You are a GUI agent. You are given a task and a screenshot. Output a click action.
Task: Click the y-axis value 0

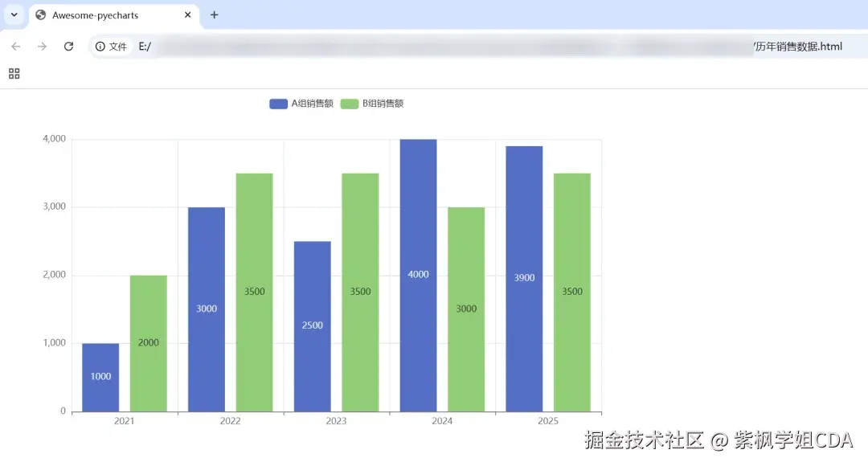click(x=63, y=411)
